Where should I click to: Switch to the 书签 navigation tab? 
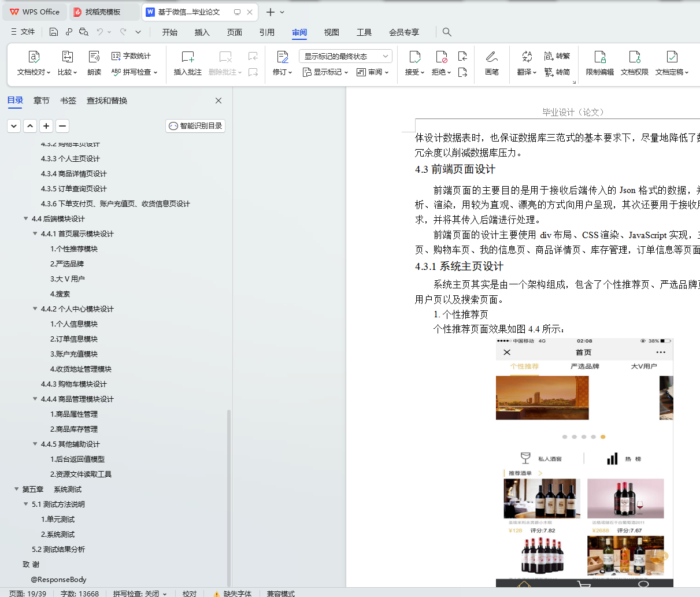tap(68, 101)
